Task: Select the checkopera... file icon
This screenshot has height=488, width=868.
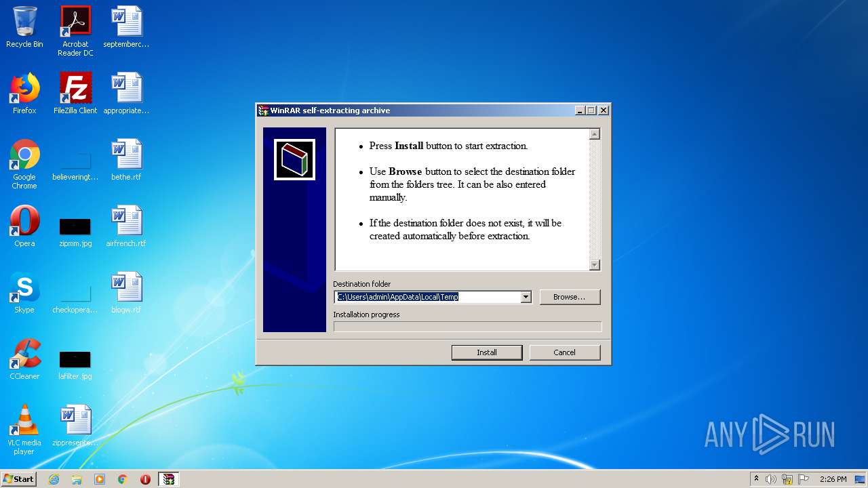Action: point(75,298)
